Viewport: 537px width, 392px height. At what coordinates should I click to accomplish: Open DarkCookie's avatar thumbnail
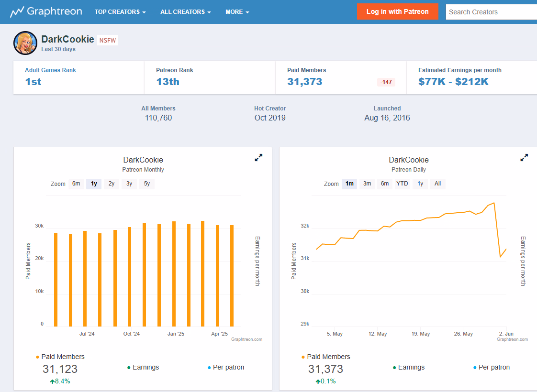[x=25, y=44]
